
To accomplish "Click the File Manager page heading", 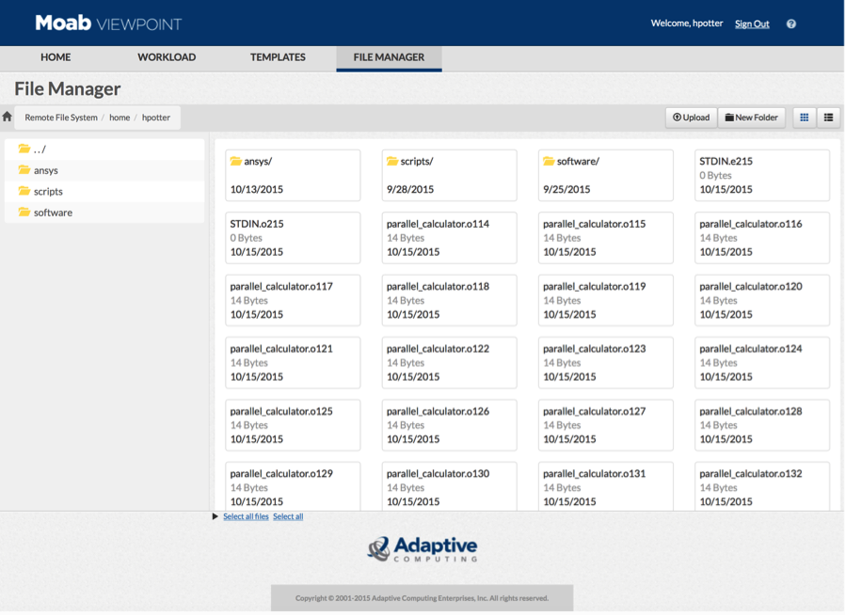I will pyautogui.click(x=68, y=88).
